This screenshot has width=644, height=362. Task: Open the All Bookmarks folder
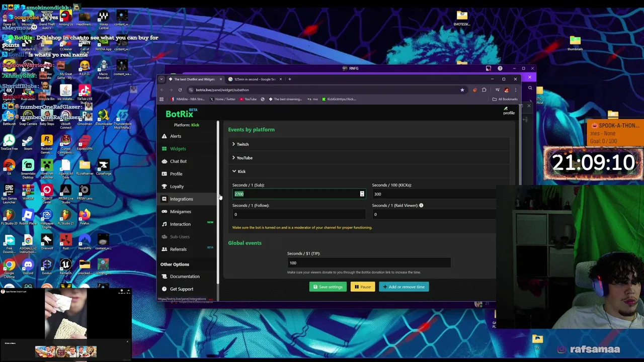pos(505,99)
